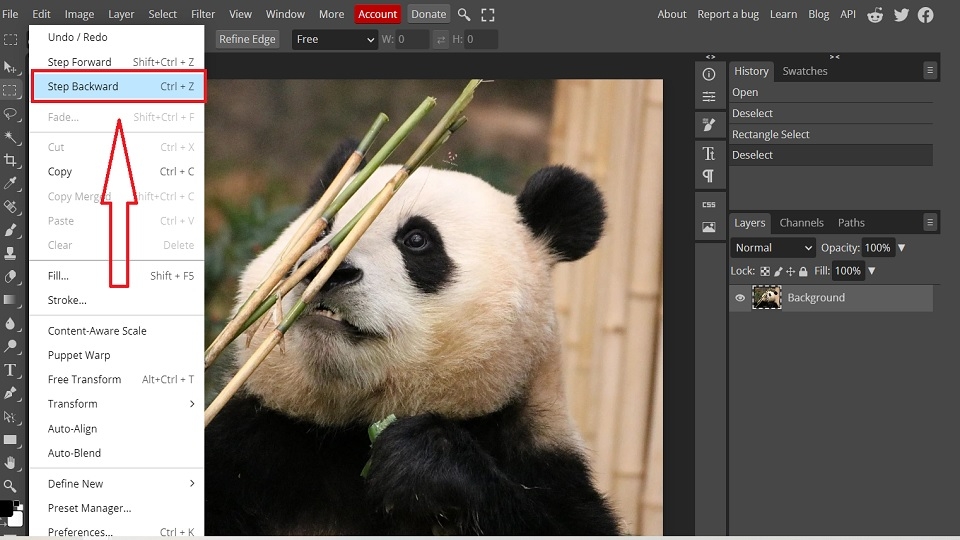Select the Lasso tool
Image resolution: width=960 pixels, height=540 pixels.
[x=10, y=114]
